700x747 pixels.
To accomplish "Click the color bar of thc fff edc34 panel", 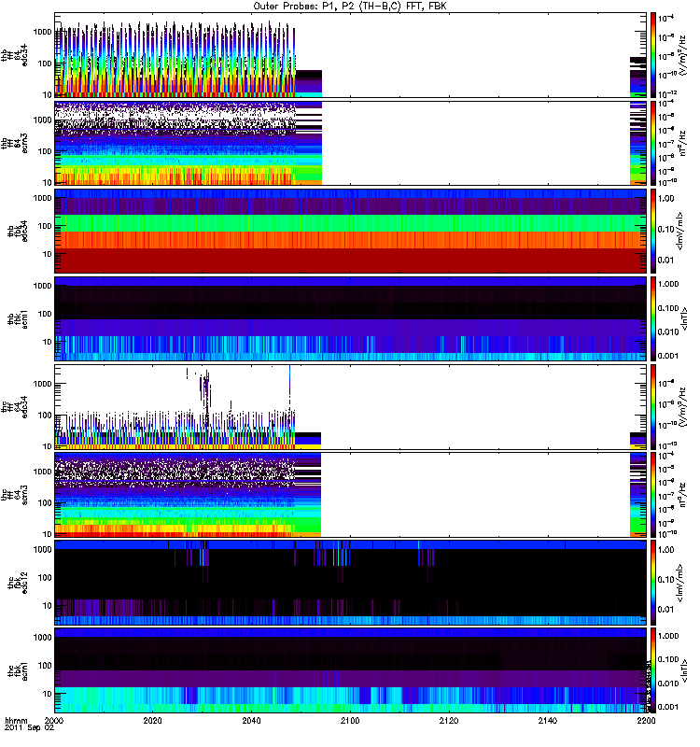I will pos(653,407).
